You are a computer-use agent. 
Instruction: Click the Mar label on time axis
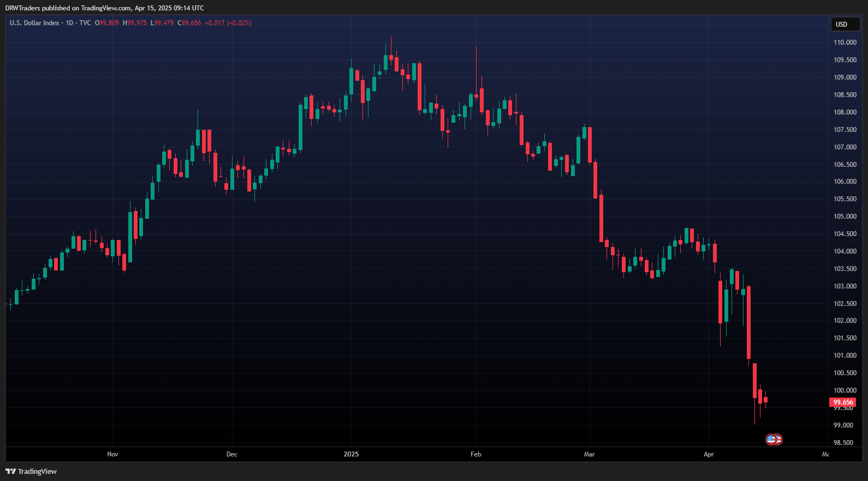click(590, 454)
